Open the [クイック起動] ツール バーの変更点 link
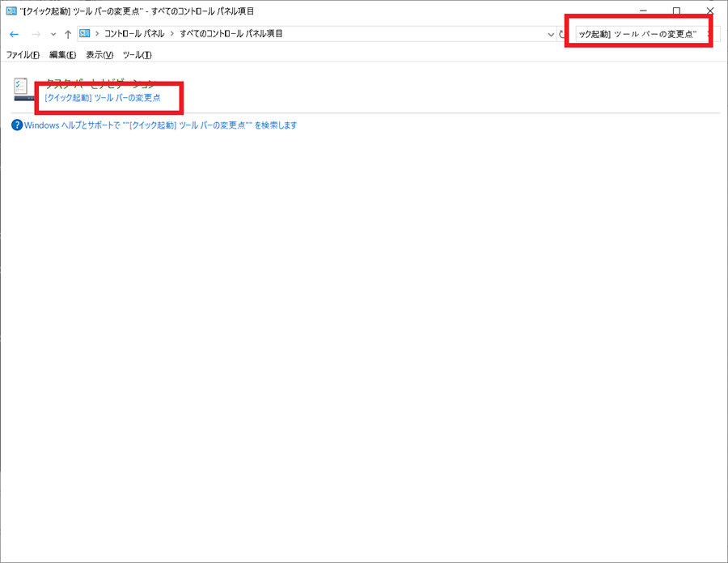 tap(102, 97)
